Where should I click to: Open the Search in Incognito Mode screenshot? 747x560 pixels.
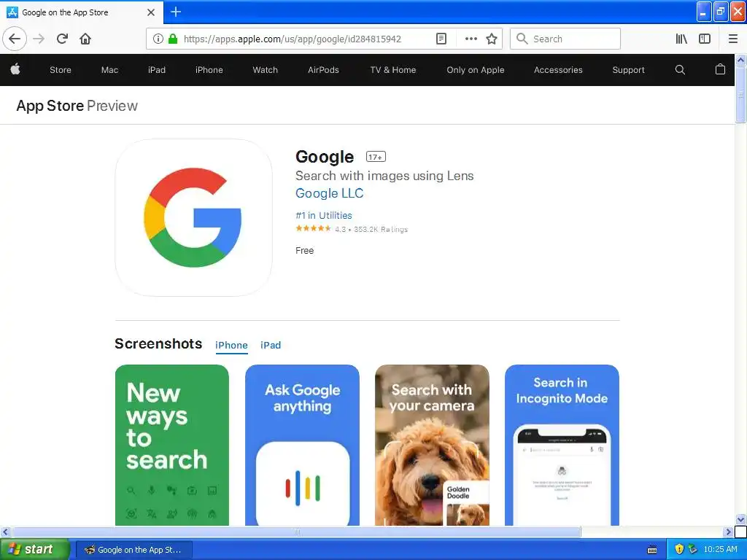click(562, 446)
